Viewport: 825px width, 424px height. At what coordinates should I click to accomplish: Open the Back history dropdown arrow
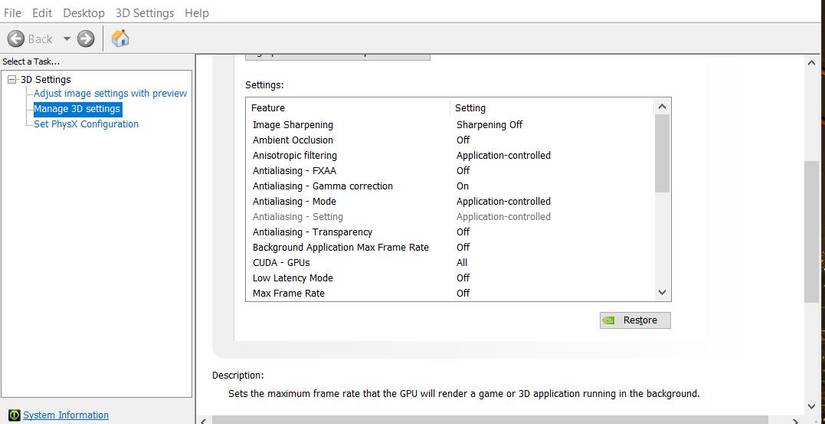(67, 39)
